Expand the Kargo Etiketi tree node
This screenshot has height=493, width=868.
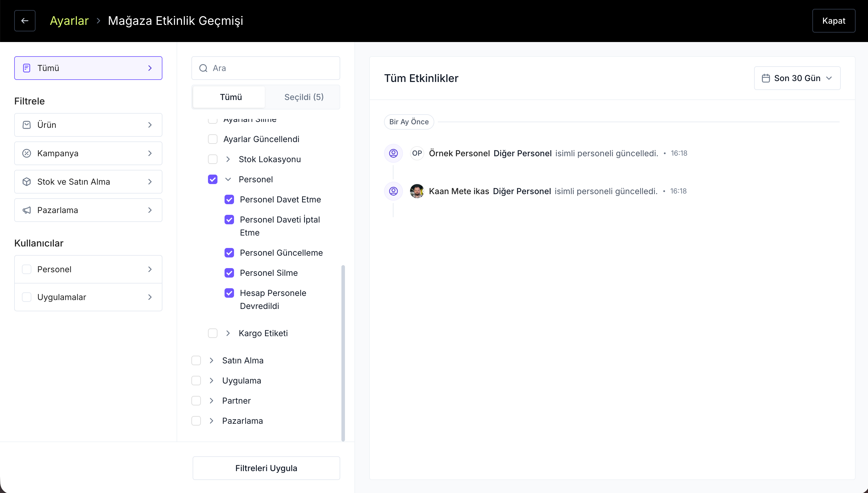[228, 333]
